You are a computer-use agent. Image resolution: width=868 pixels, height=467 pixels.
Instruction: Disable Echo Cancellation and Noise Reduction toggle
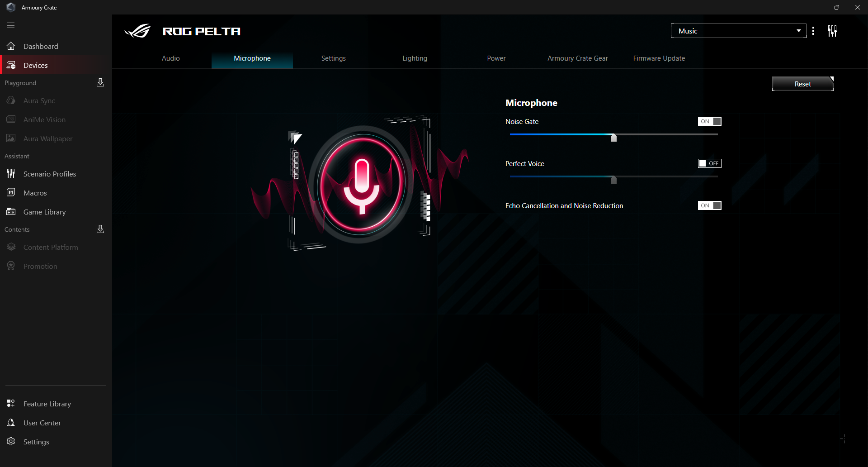pos(710,205)
